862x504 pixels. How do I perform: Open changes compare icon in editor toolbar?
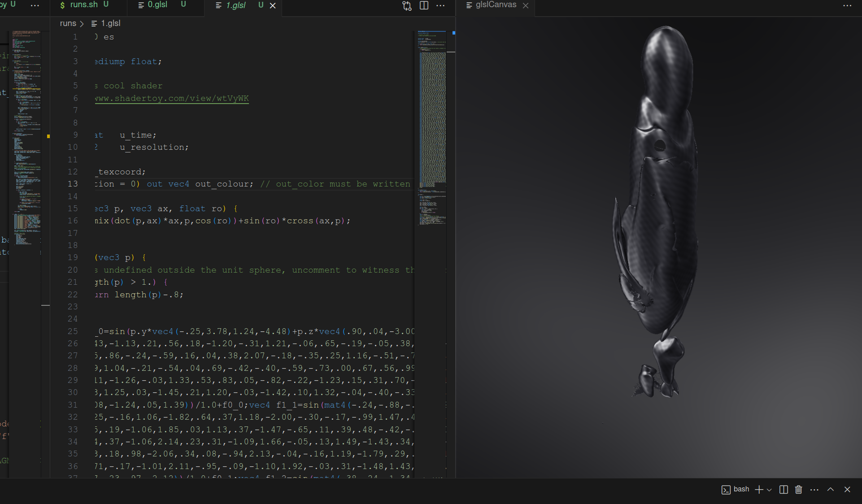click(407, 5)
